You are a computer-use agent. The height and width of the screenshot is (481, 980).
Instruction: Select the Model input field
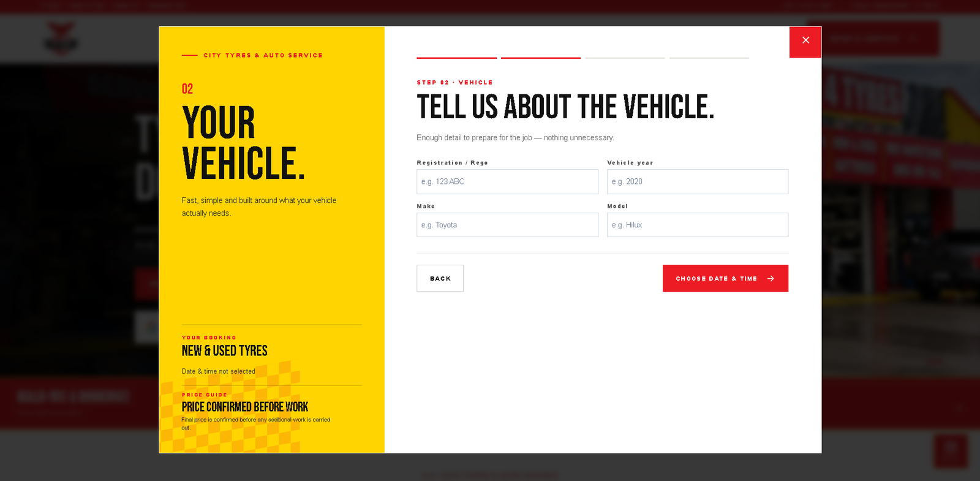point(698,225)
